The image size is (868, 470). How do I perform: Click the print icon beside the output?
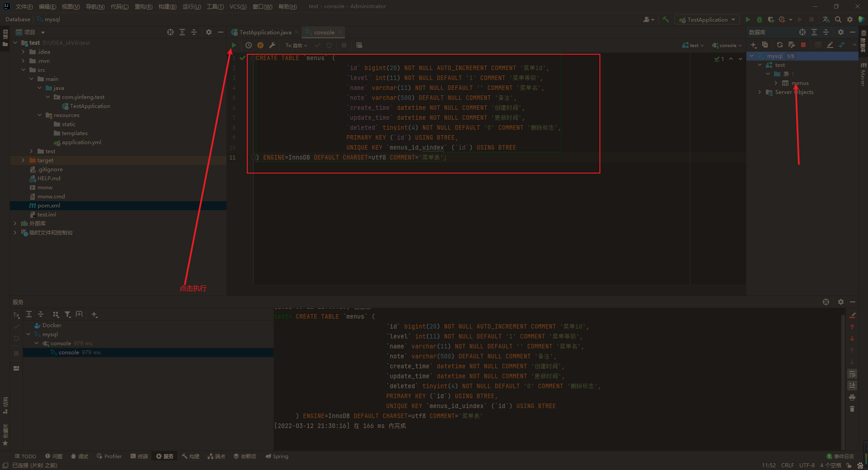pos(852,397)
